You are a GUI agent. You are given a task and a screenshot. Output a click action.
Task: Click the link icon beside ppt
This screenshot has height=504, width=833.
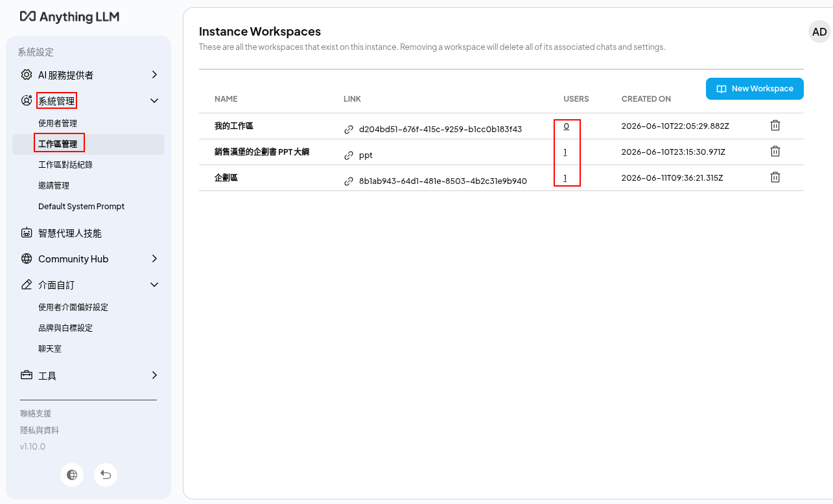(349, 155)
